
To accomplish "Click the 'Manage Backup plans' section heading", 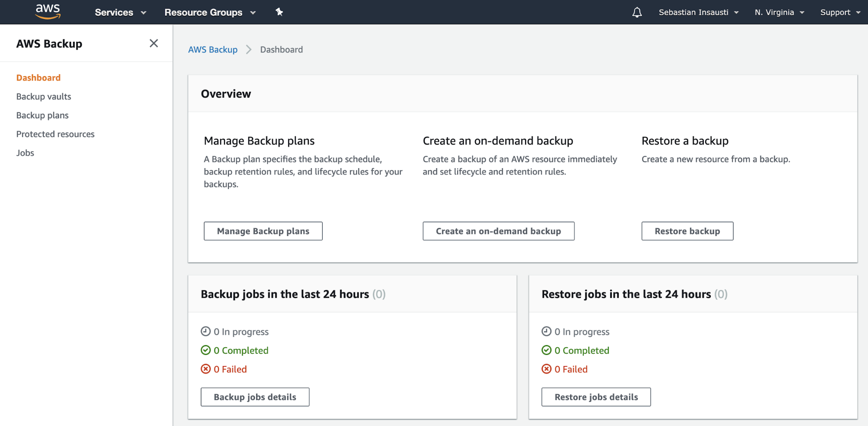I will (259, 141).
